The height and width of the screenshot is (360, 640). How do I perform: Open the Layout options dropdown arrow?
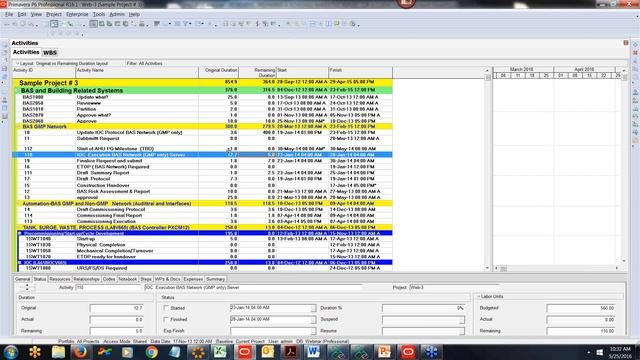[18, 64]
